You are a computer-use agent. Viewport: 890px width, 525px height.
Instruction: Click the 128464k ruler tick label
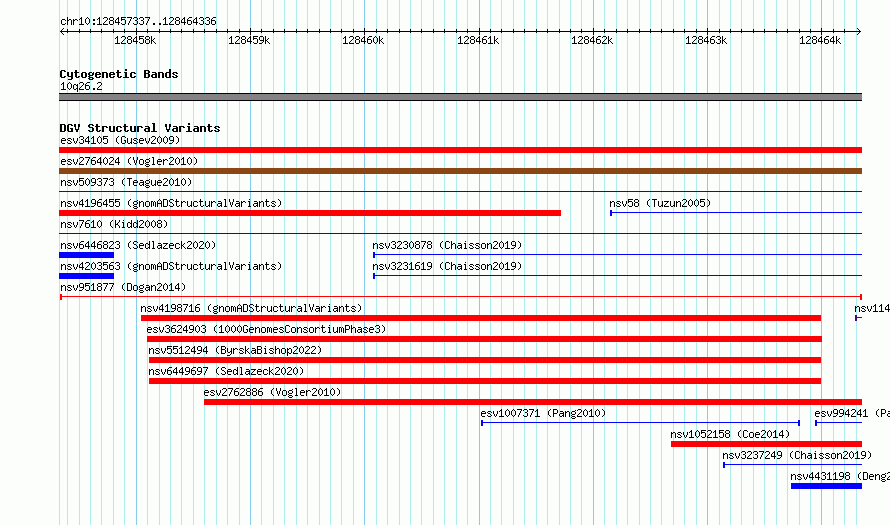click(820, 40)
